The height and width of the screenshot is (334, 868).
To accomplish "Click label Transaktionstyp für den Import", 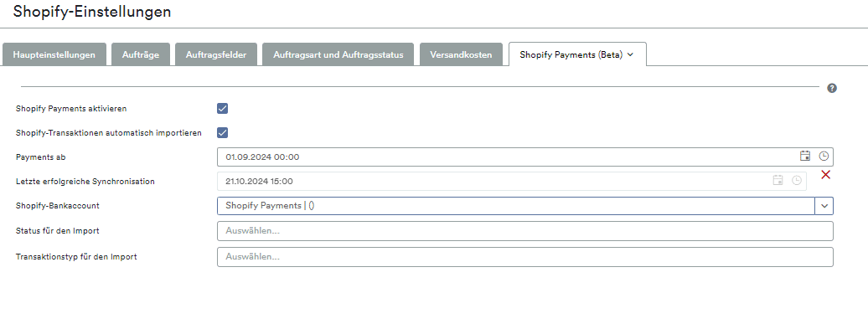I will click(76, 257).
